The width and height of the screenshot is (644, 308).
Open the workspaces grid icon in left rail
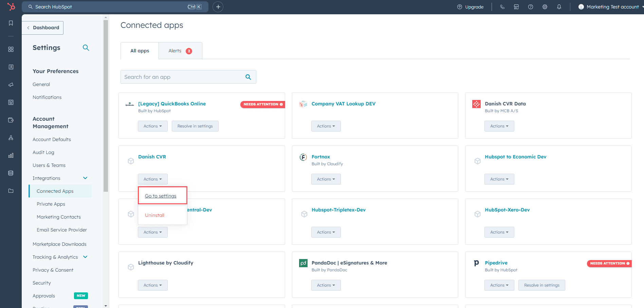coord(11,49)
